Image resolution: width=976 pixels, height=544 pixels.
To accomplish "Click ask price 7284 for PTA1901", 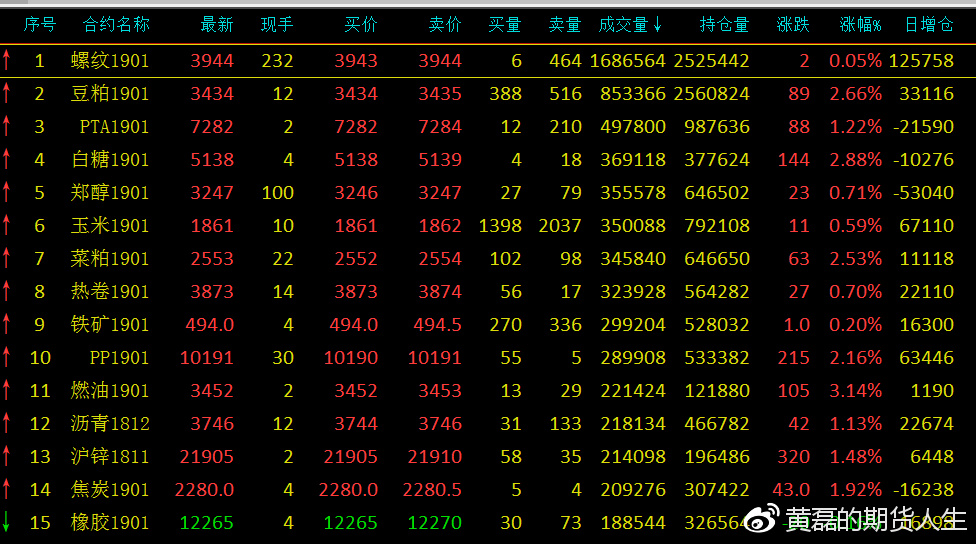I will point(440,127).
